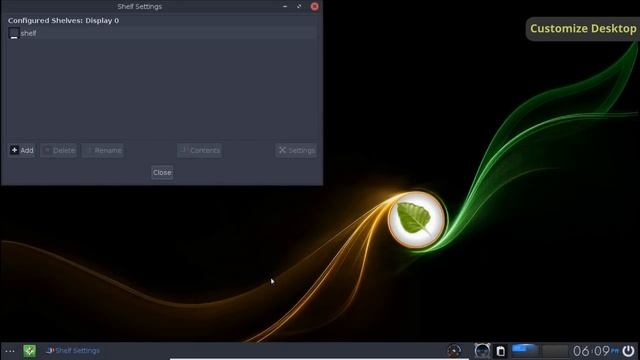This screenshot has width=640, height=360.
Task: Switch to the second virtual desktop pager
Action: [554, 351]
